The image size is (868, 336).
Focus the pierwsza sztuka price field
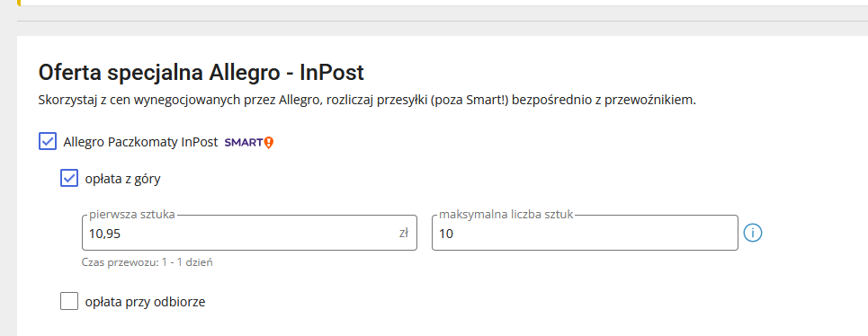click(250, 233)
